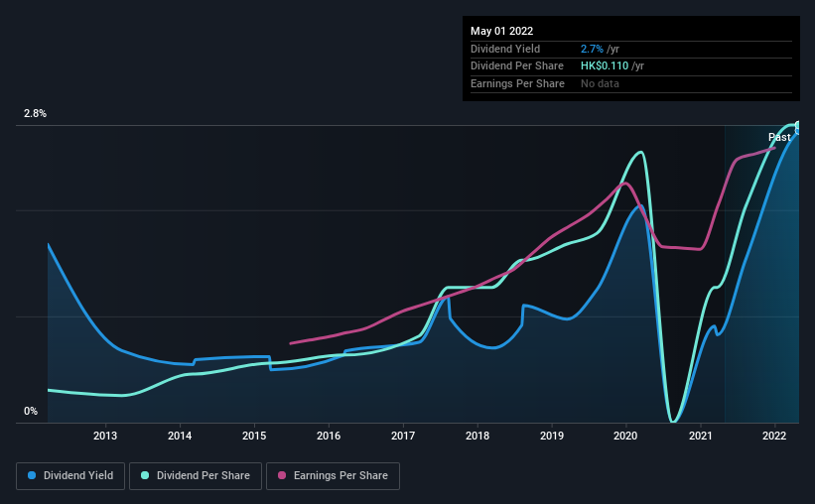Select the 2015 x-axis label
This screenshot has width=815, height=504.
(254, 436)
